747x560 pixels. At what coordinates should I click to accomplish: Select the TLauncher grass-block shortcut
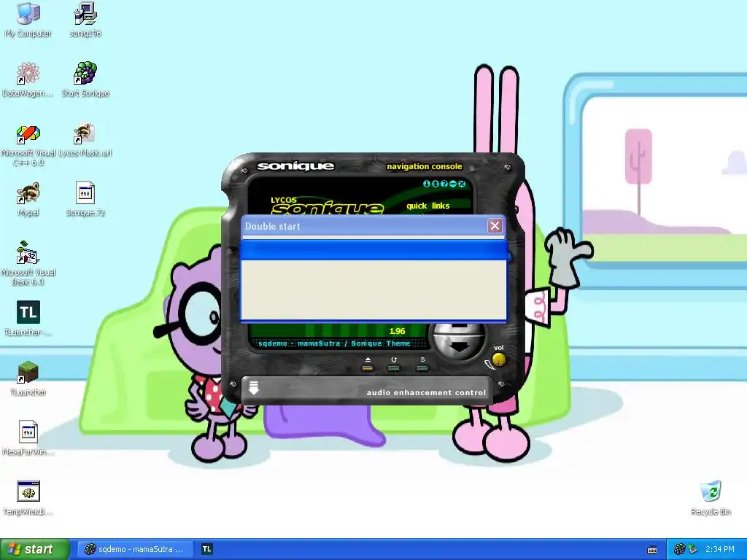[28, 378]
